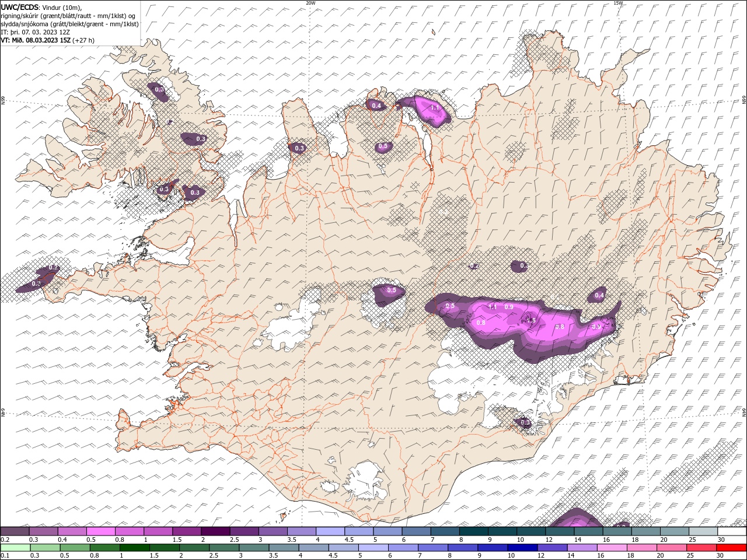
Task: Click the 1.1 value on the north coast snow patch
Action: (435, 108)
